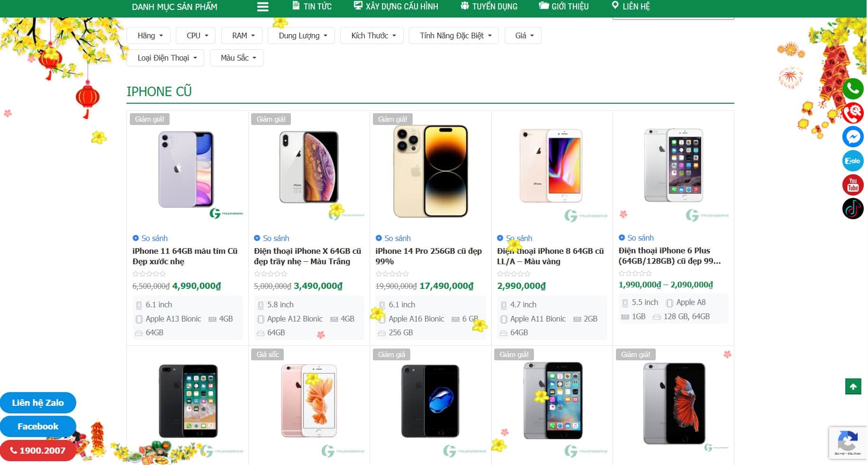This screenshot has height=465, width=868.
Task: Expand the Giá filter dropdown
Action: (x=523, y=36)
